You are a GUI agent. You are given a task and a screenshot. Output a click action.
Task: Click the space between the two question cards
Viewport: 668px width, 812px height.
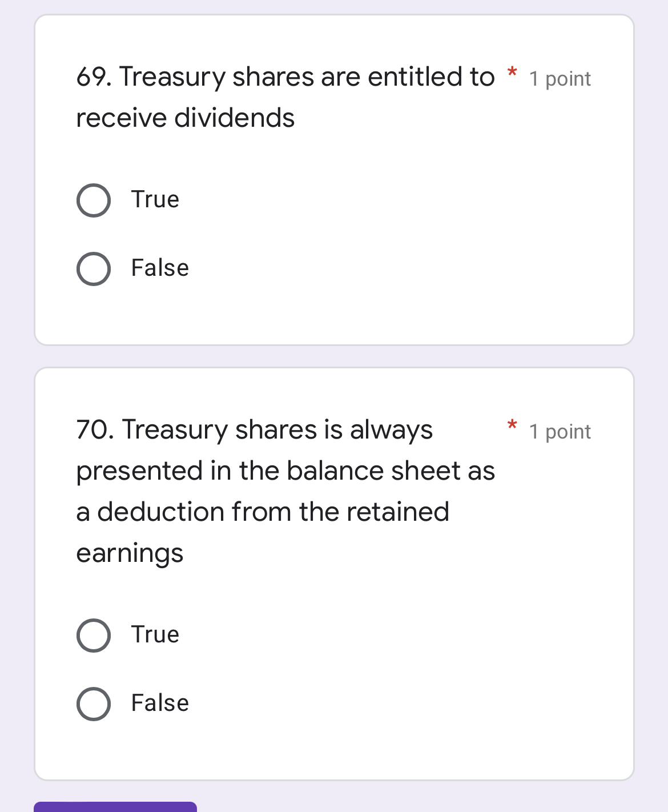click(x=334, y=356)
